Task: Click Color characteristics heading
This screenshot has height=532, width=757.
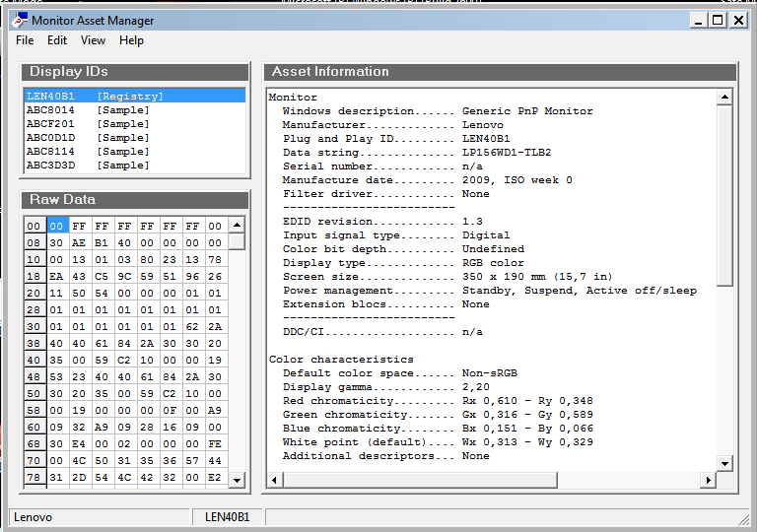Action: (x=341, y=360)
